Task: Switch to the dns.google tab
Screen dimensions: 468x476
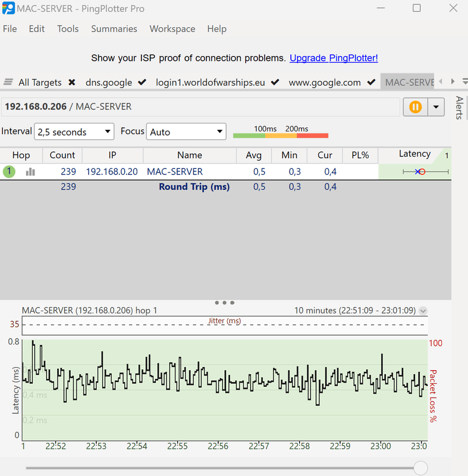Action: (109, 82)
